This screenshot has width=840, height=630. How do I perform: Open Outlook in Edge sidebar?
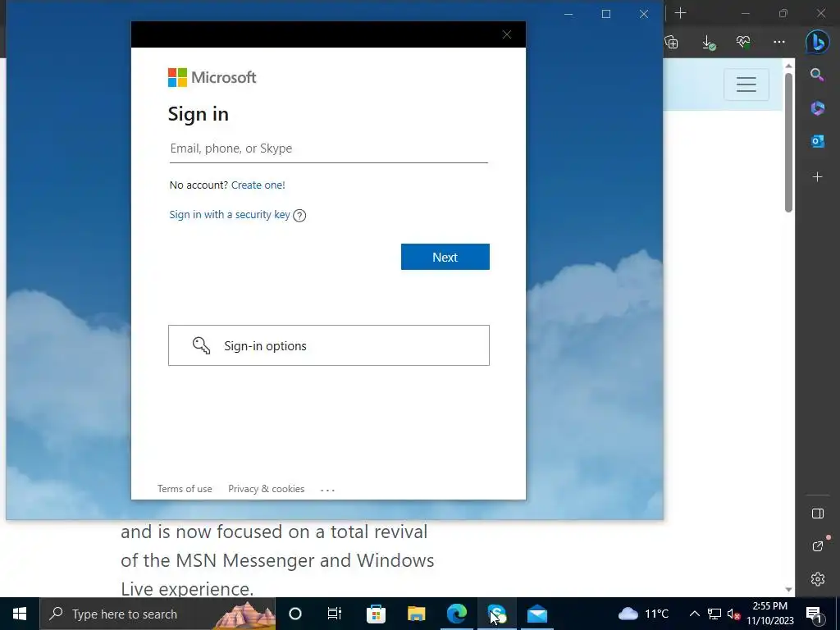pos(817,141)
